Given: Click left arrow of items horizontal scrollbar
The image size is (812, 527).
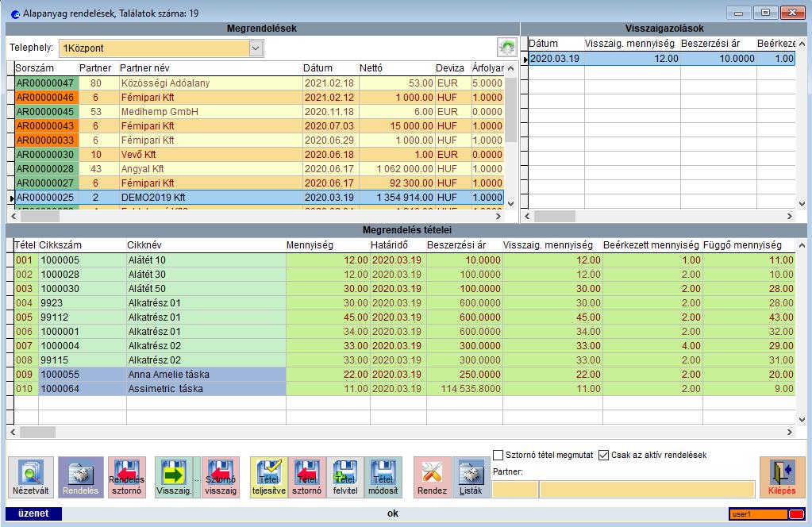Looking at the screenshot, I should coord(13,432).
